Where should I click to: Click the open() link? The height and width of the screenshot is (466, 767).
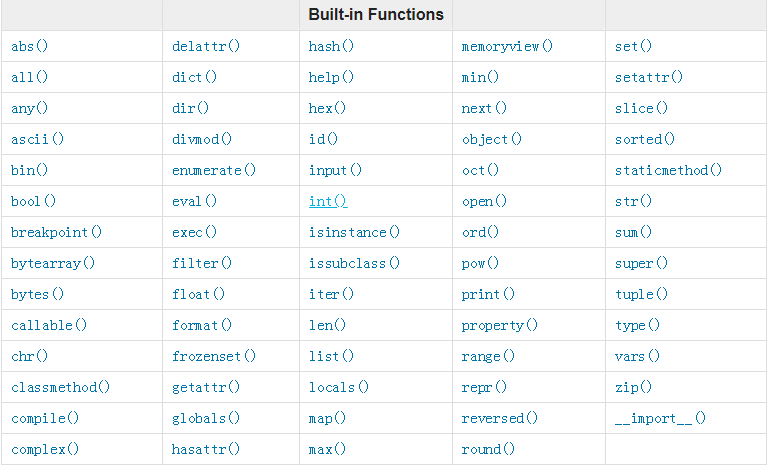coord(484,201)
